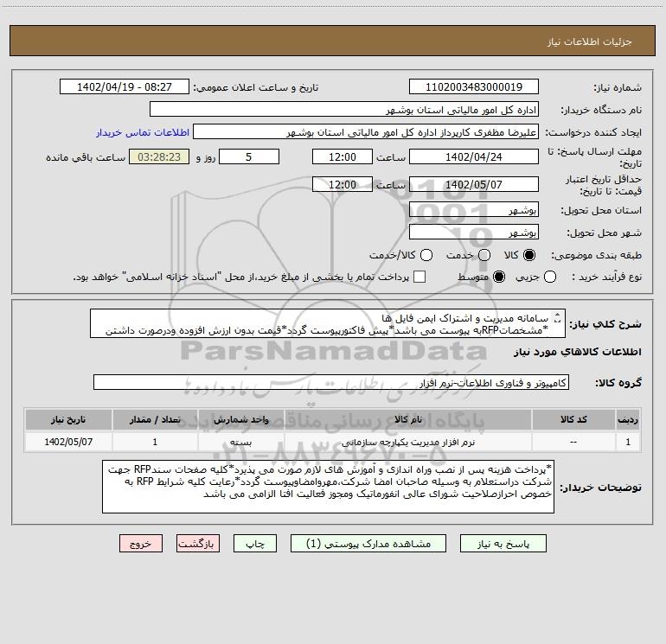Click the اطلاعات کالاهای مورد نیاز heading
Image resolution: width=666 pixels, height=644 pixels.
coord(577,352)
